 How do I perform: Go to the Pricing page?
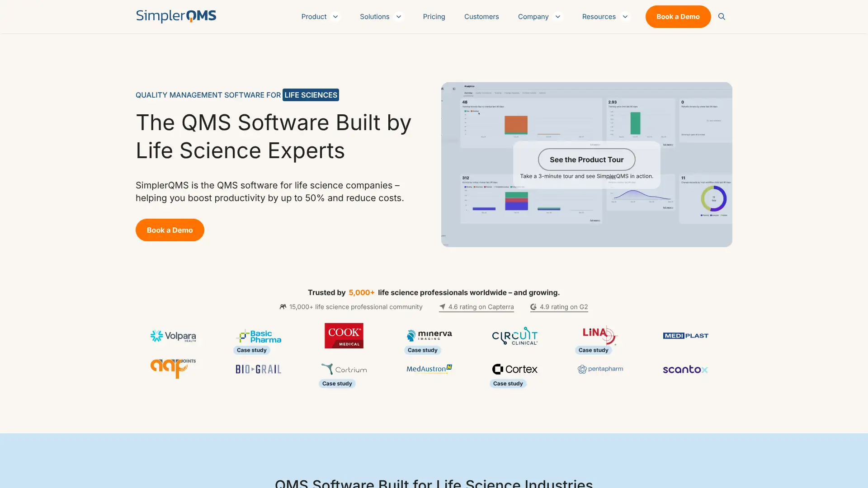pyautogui.click(x=434, y=17)
